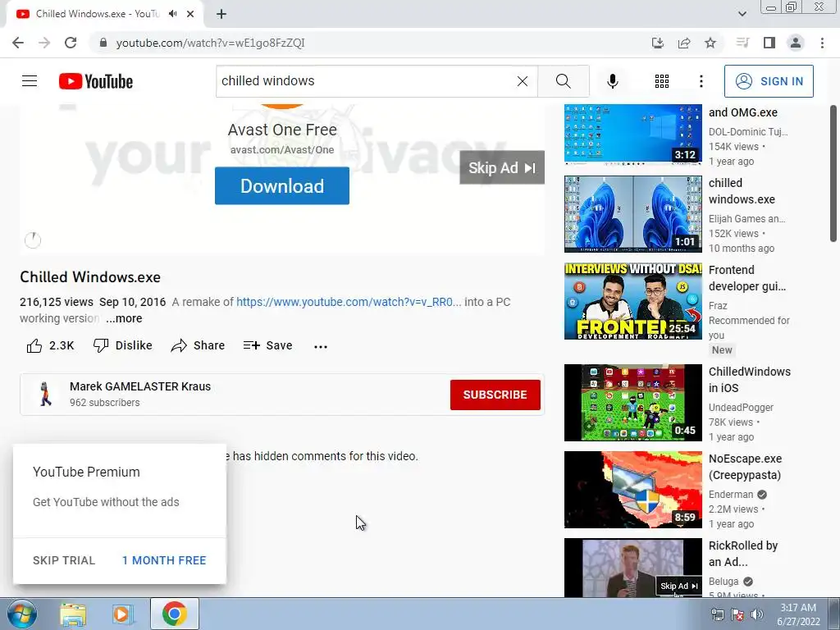Click the Avast Download button
This screenshot has height=630, width=840.
coord(282,186)
